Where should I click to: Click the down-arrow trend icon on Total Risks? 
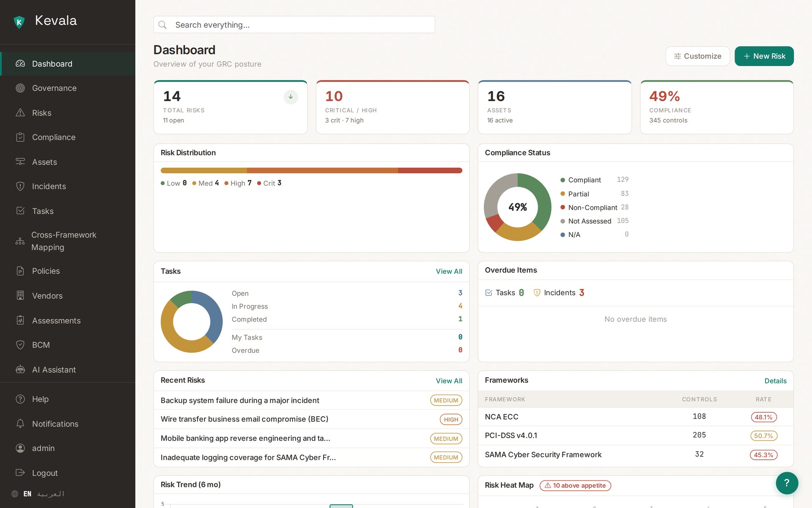pos(291,97)
